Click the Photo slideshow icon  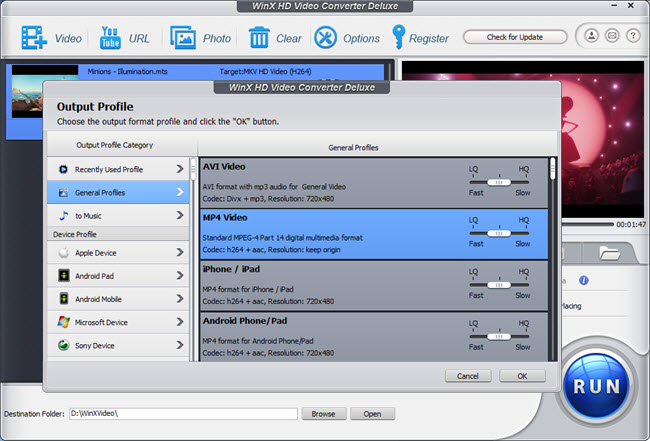tap(183, 38)
